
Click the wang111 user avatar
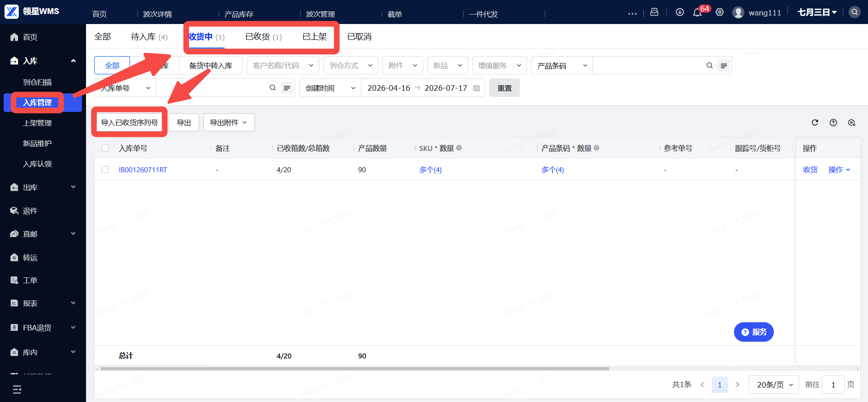[x=738, y=12]
